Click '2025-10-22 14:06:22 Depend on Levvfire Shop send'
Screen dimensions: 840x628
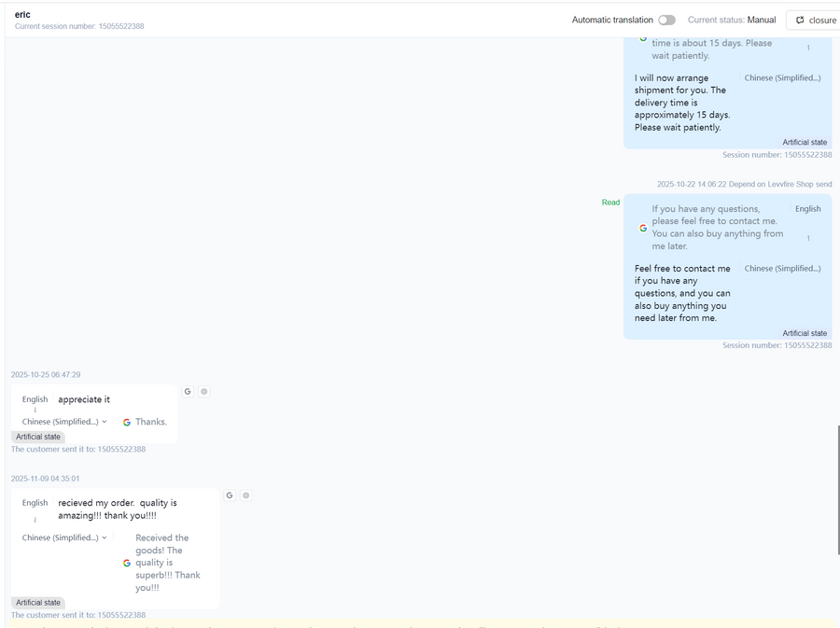(x=745, y=184)
